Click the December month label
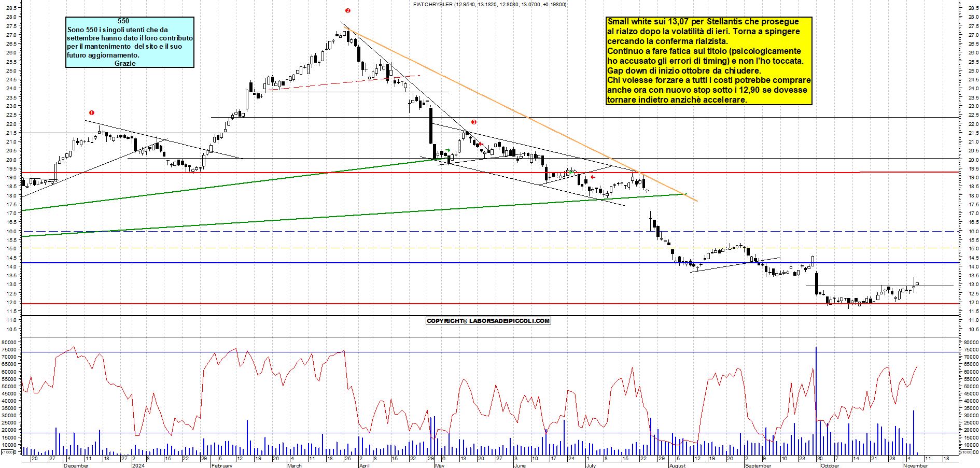The image size is (980, 468). coord(76,465)
